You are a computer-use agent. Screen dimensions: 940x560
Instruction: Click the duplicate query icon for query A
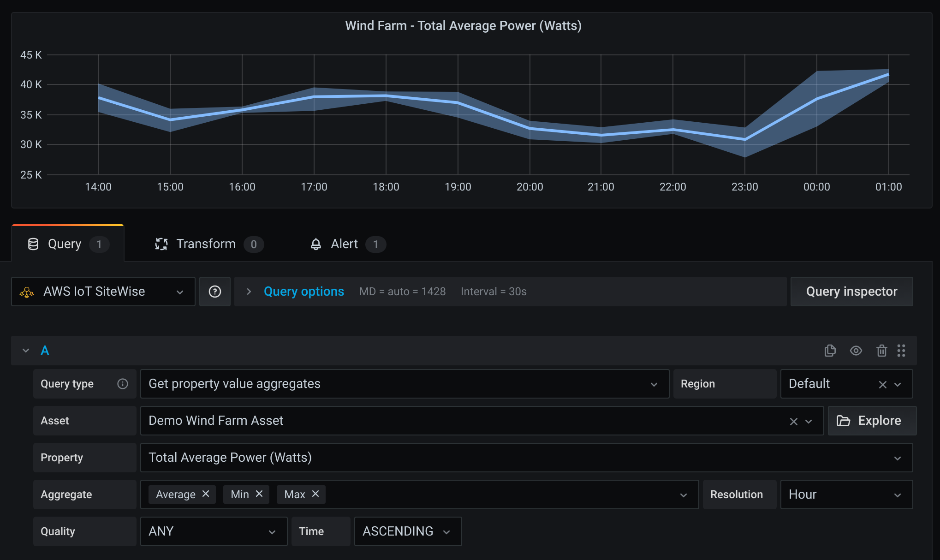tap(831, 349)
